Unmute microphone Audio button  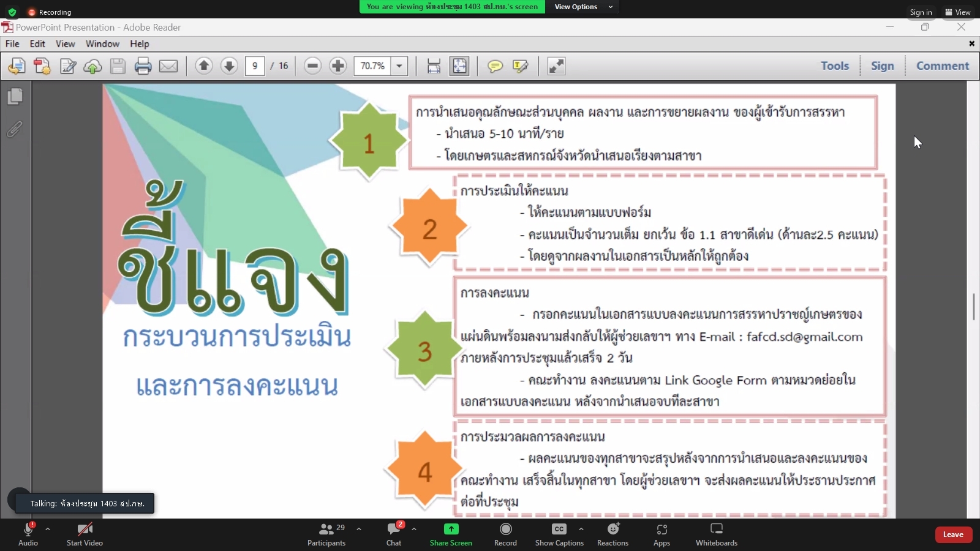pos(28,534)
